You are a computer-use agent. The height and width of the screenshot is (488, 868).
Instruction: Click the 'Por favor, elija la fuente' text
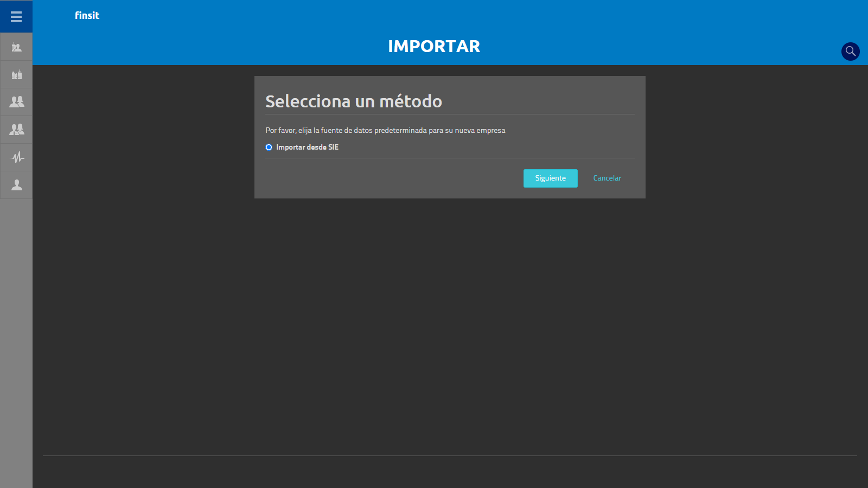[385, 131]
